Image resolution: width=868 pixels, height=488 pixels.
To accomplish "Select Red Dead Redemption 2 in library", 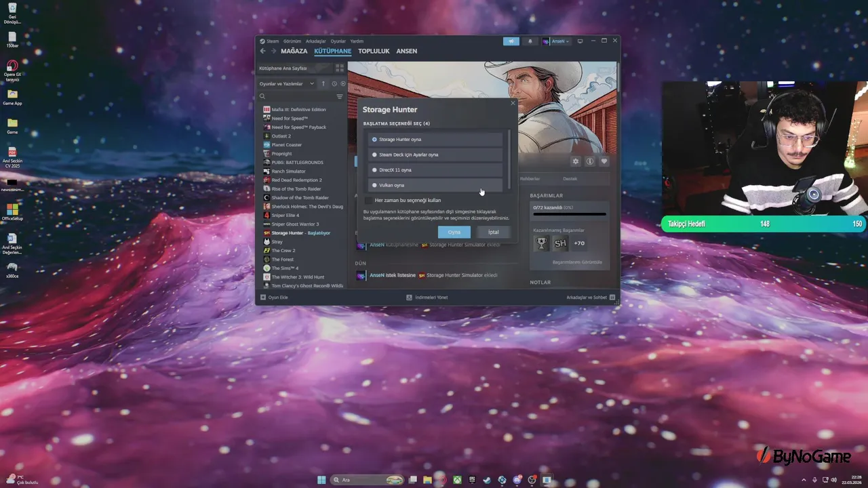I will coord(297,180).
